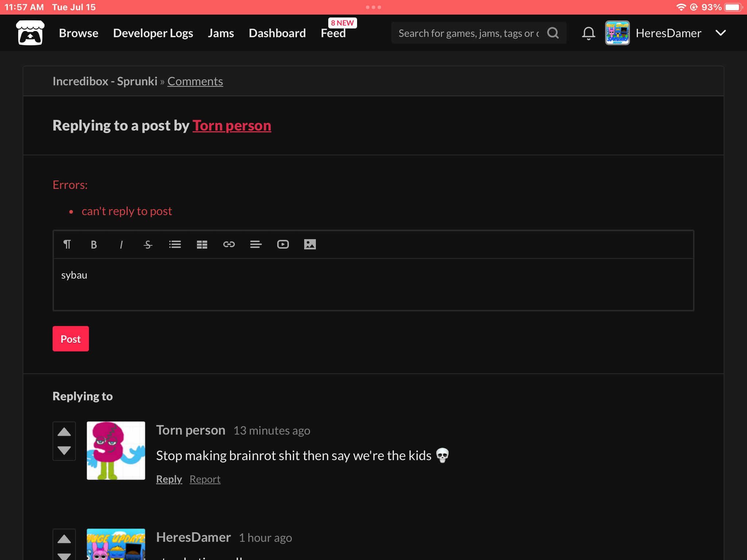Open HeresDamer account name in header
747x560 pixels.
[669, 33]
